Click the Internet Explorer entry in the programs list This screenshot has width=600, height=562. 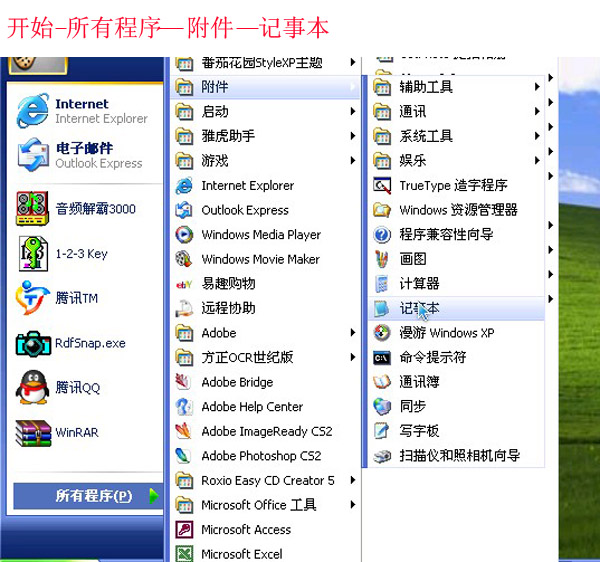265,186
